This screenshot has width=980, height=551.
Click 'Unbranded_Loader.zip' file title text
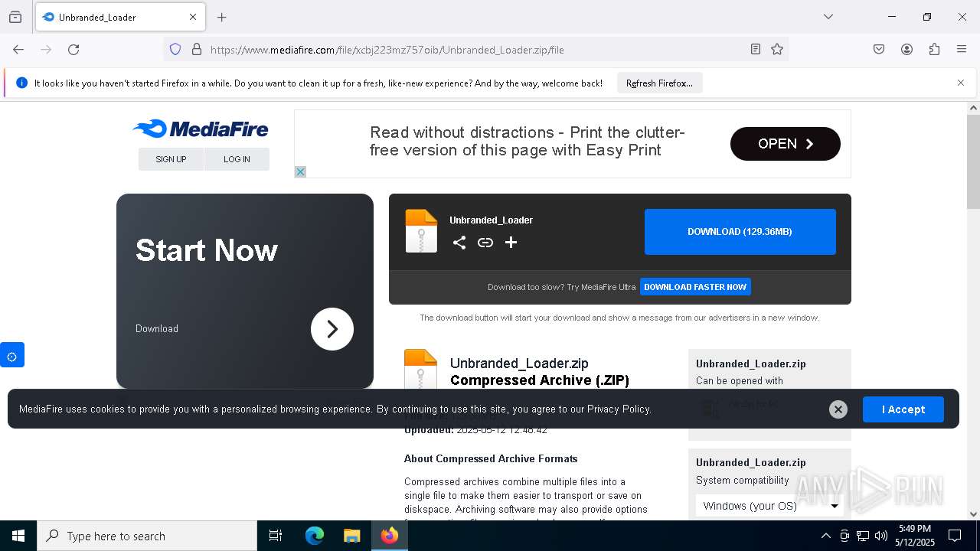[519, 364]
